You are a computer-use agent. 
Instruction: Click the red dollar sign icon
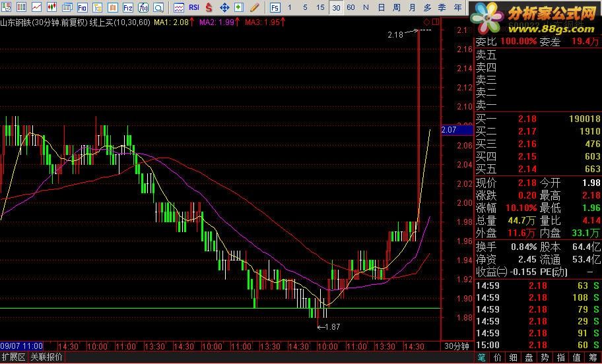209,7
